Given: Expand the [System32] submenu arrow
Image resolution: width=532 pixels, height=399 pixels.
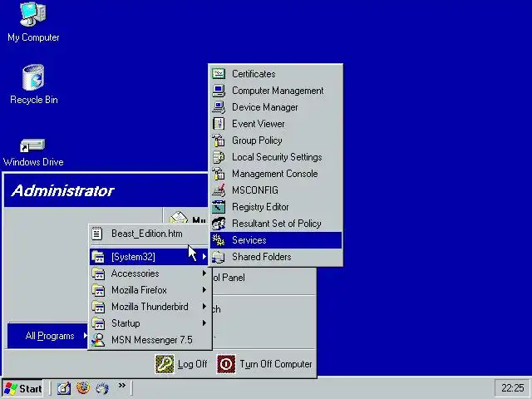Looking at the screenshot, I should (x=204, y=257).
